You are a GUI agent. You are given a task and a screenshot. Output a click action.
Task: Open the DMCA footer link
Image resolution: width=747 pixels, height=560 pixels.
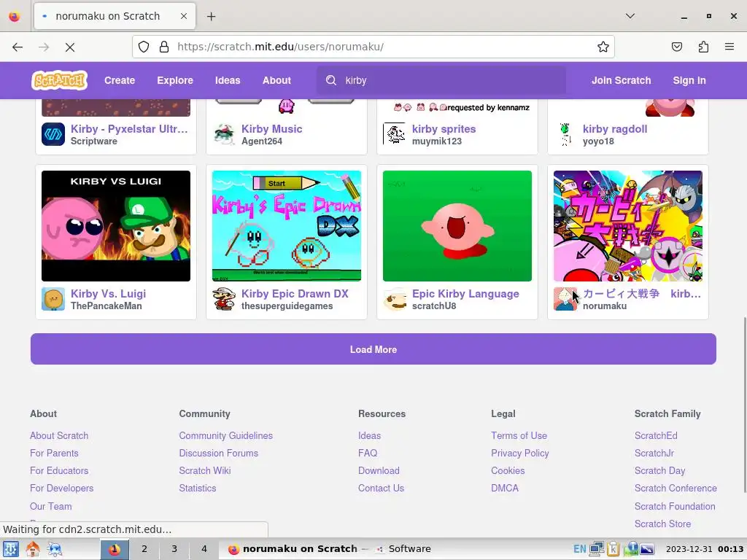(505, 488)
